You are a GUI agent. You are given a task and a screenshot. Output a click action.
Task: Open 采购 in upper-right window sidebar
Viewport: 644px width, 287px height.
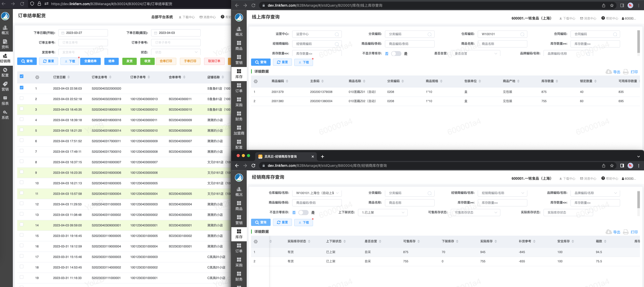tap(239, 102)
